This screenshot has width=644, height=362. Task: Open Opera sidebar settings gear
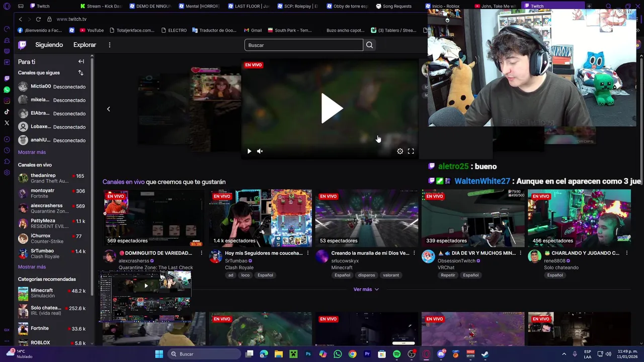click(7, 172)
